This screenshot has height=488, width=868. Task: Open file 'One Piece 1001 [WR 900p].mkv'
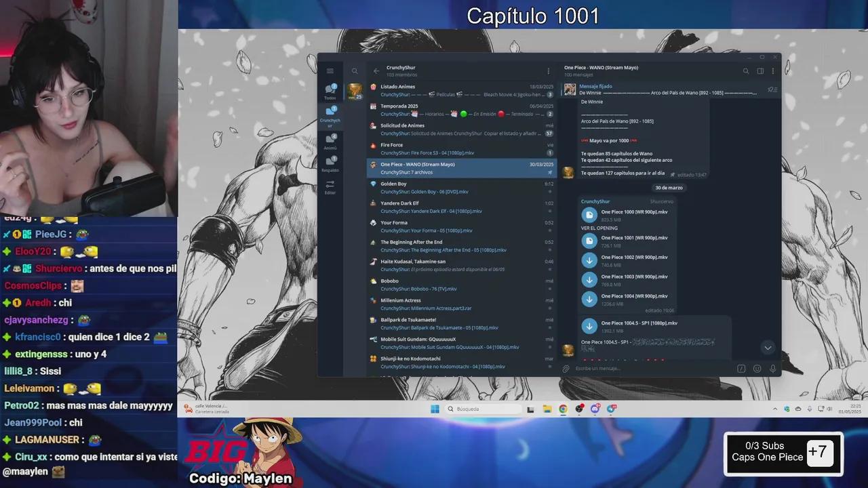(x=589, y=241)
